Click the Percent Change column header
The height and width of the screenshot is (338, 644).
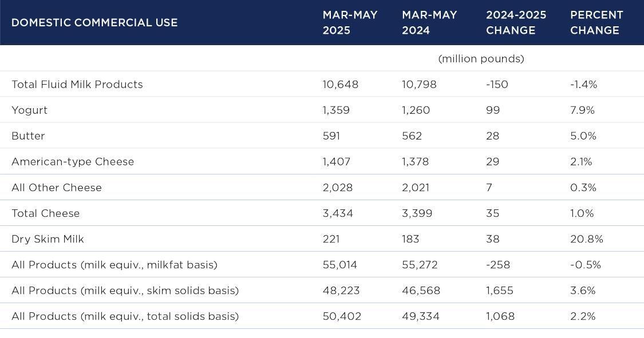596,23
